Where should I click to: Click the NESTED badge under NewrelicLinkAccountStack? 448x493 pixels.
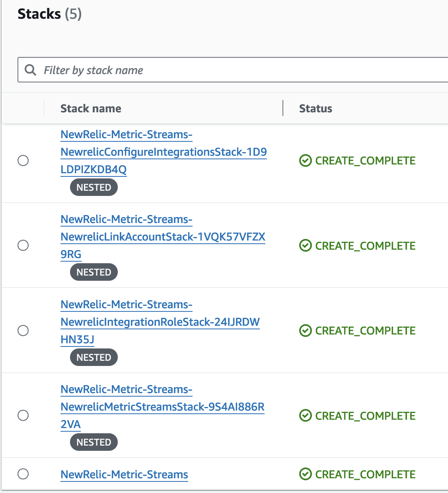coord(93,272)
